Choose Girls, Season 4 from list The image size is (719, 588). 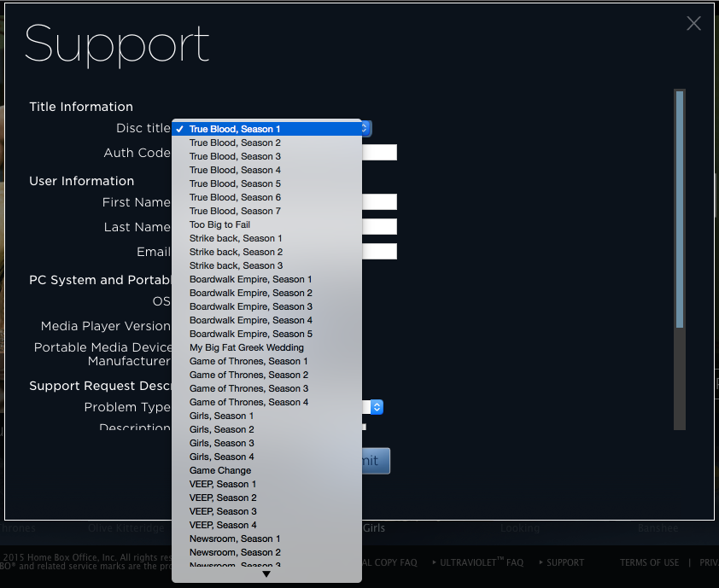[267, 457]
